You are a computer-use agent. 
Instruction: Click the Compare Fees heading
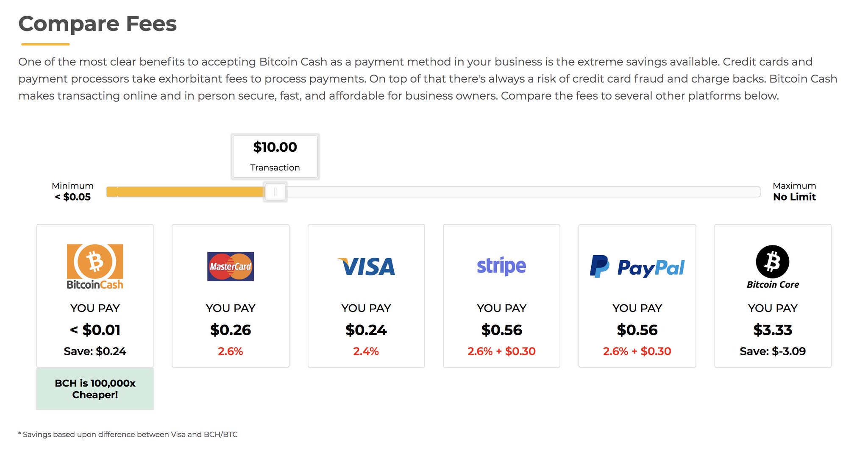(97, 24)
